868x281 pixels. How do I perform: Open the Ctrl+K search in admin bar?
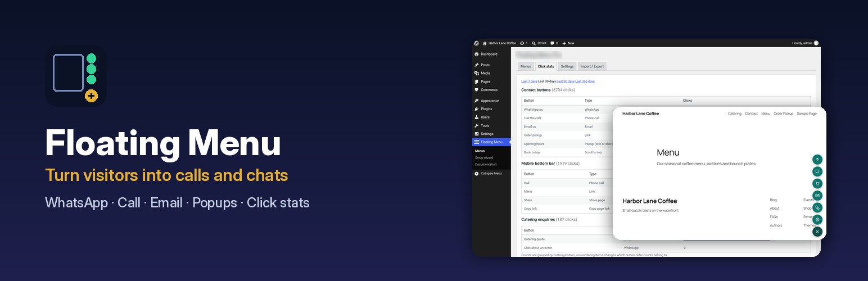[x=539, y=43]
